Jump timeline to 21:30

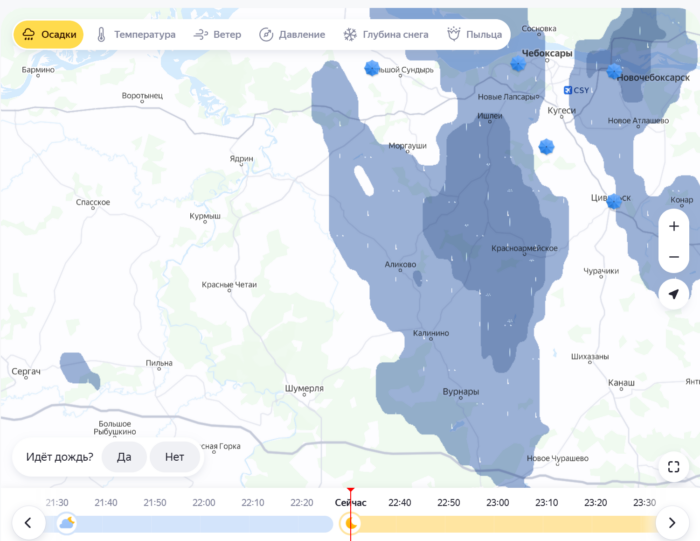[57, 503]
